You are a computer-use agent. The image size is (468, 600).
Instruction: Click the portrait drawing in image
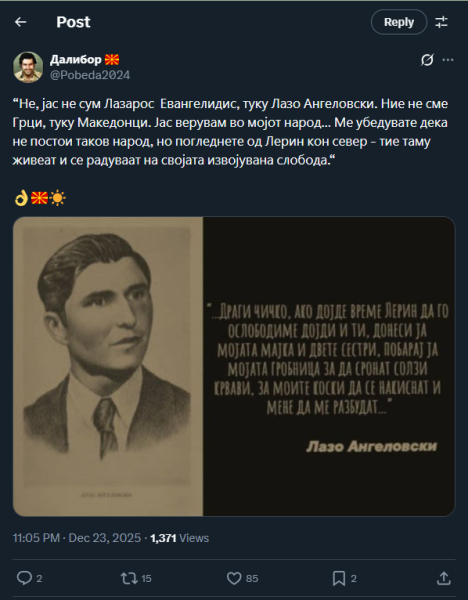(108, 367)
